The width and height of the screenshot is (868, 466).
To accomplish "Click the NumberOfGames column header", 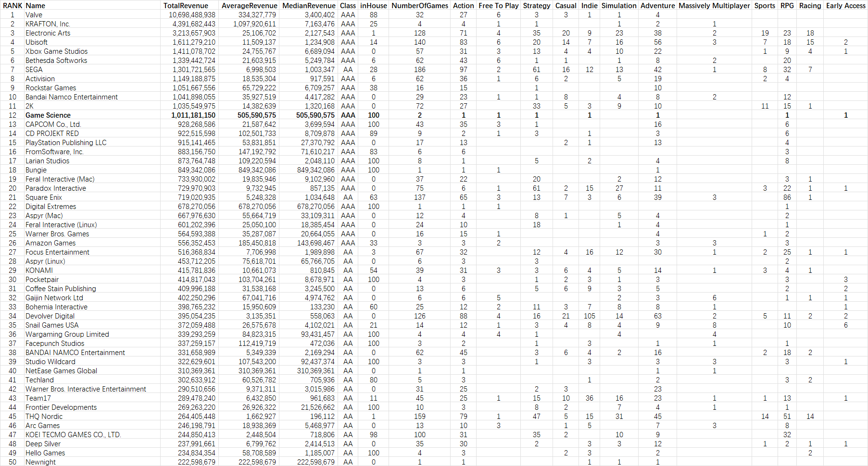I will (420, 6).
